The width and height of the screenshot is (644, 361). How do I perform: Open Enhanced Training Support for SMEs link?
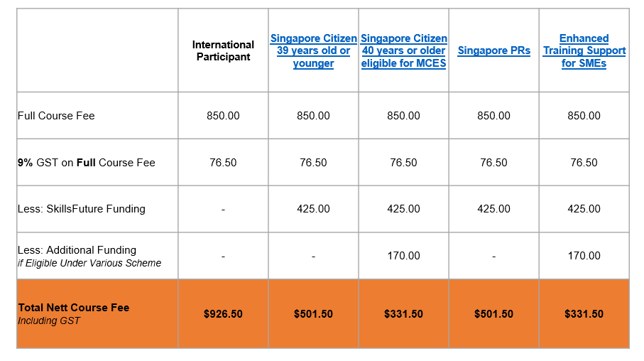pyautogui.click(x=584, y=51)
